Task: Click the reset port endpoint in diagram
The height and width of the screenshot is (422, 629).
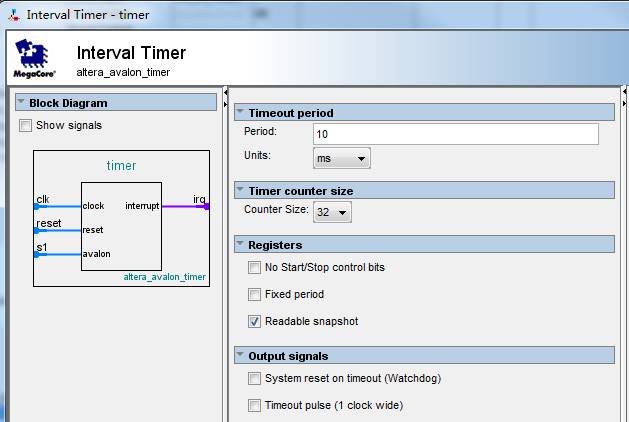Action: click(36, 230)
